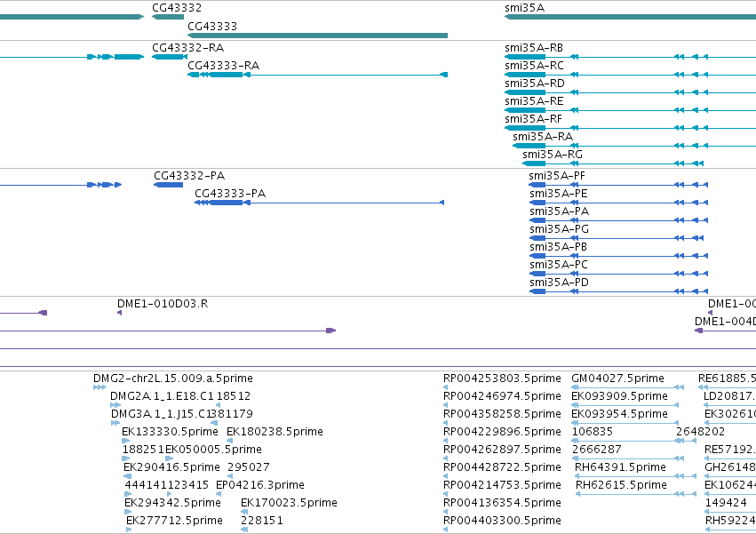
Task: Select the CG43332 gene feature bar
Action: coord(168,17)
